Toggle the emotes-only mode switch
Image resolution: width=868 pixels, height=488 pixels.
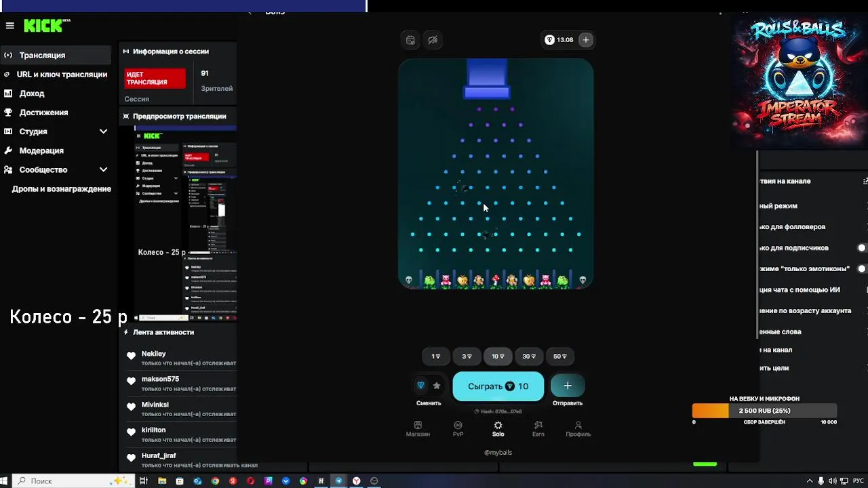(x=863, y=269)
